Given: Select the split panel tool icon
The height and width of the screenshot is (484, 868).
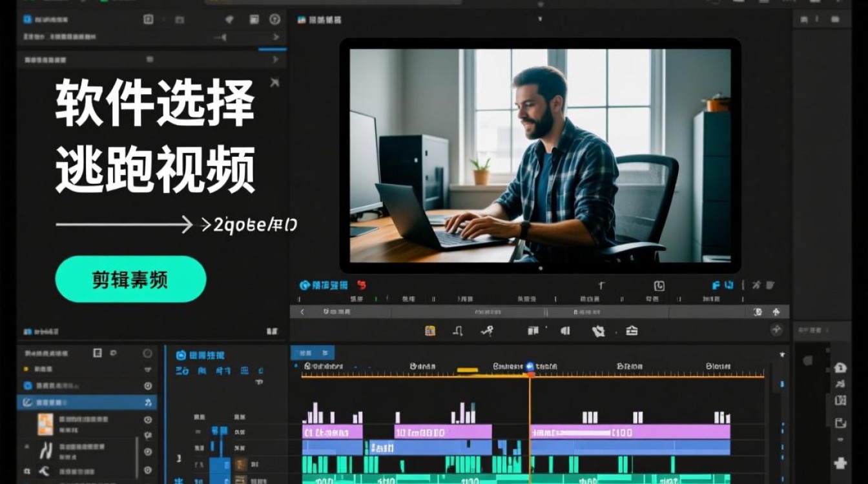Looking at the screenshot, I should (533, 331).
